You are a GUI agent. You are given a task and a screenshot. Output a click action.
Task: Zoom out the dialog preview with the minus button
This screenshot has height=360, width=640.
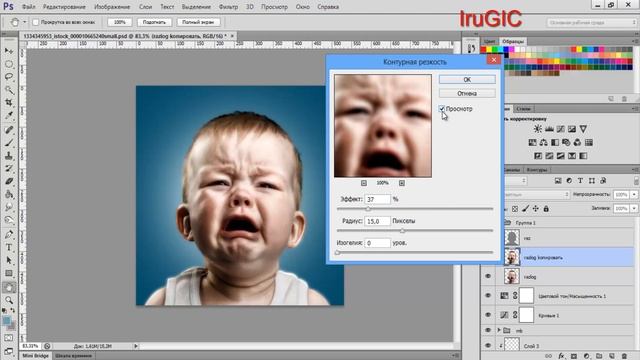[364, 183]
